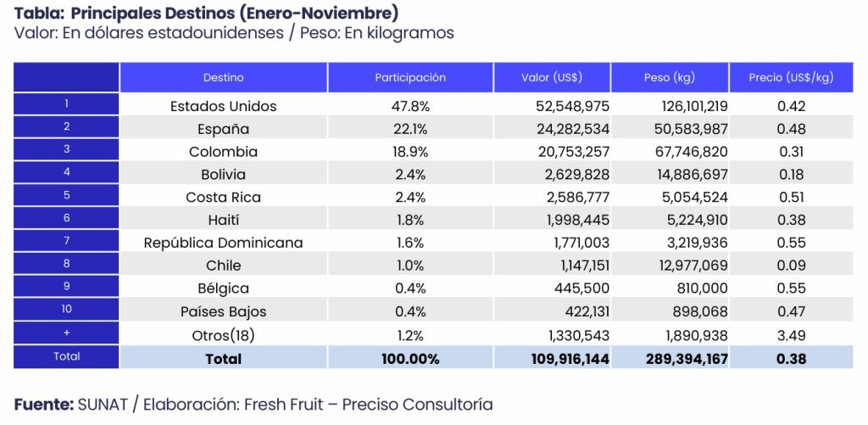868x425 pixels.
Task: Click the Destino column header
Action: tap(223, 77)
